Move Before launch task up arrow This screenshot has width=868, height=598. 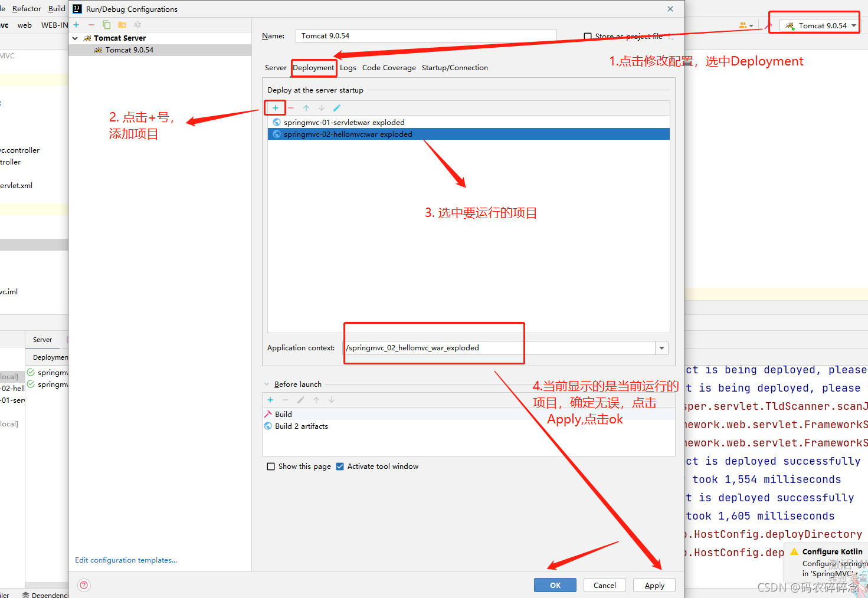click(x=316, y=400)
